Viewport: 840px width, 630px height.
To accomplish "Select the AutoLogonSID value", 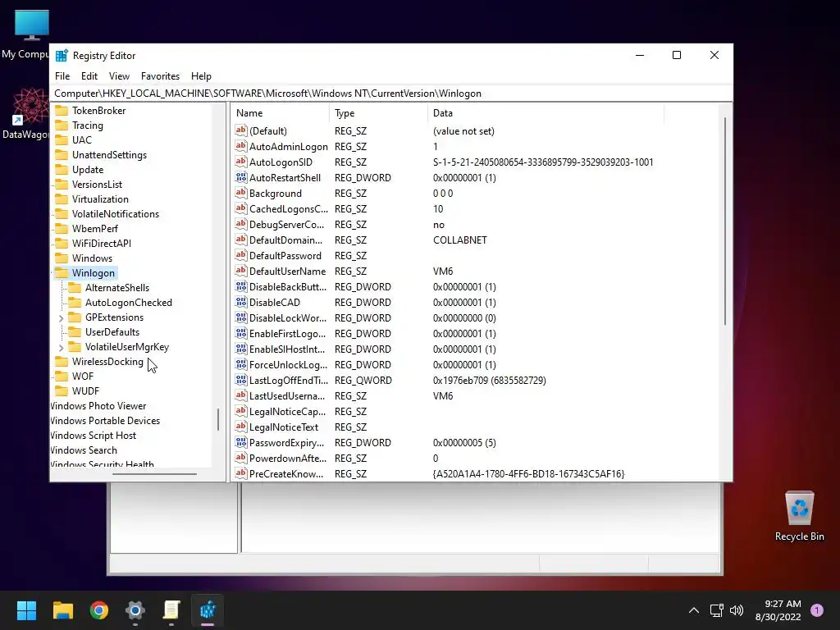I will pos(281,162).
